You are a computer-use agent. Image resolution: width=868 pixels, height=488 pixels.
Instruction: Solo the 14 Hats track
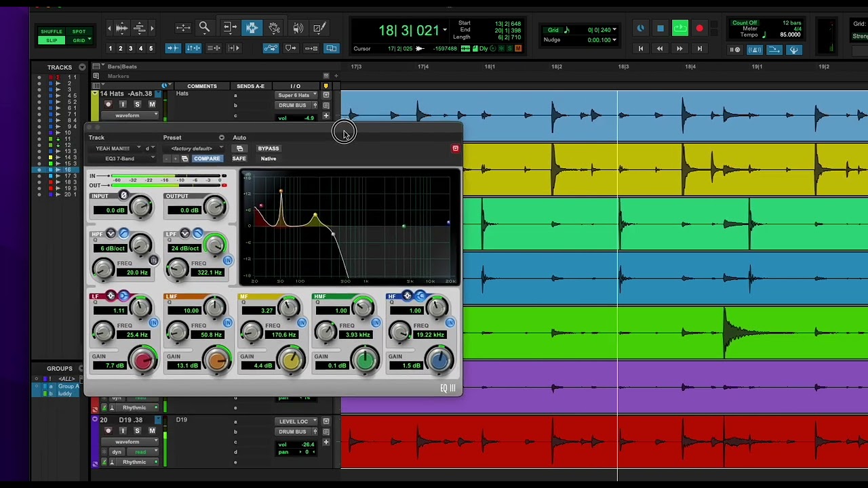137,104
